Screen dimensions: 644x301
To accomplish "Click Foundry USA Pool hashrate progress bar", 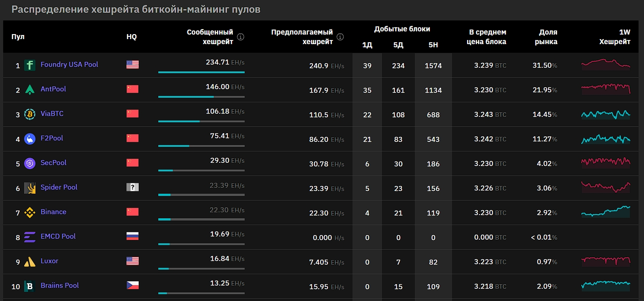I will 201,72.
